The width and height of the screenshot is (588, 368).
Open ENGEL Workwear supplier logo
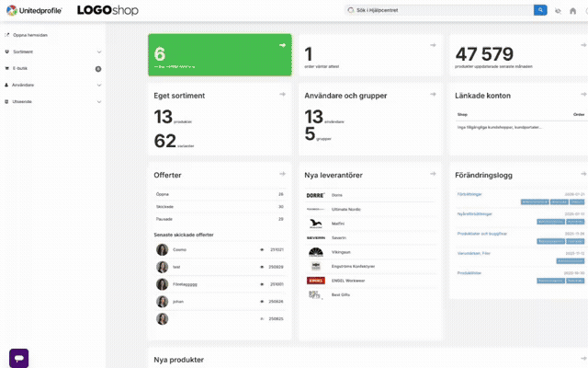(316, 281)
